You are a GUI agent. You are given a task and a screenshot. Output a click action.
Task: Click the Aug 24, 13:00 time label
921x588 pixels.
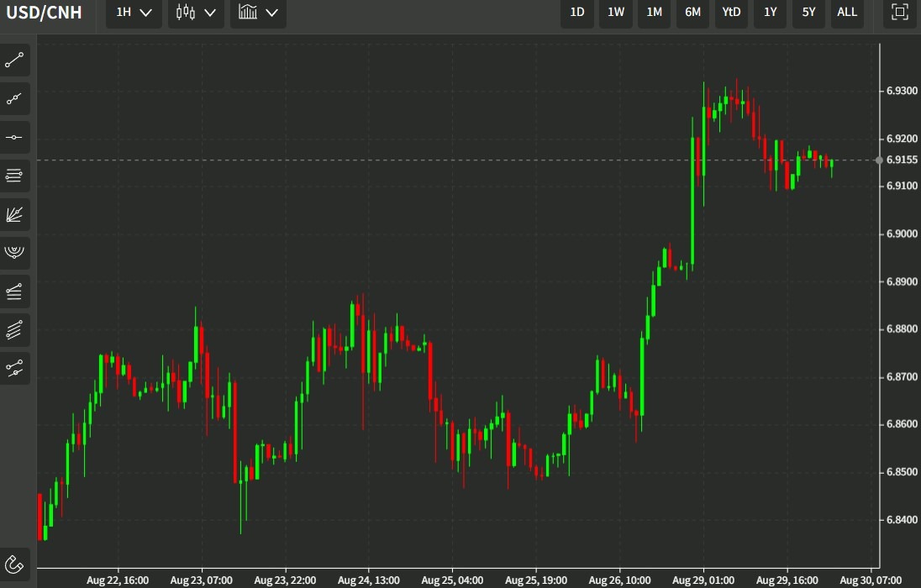[x=369, y=580]
